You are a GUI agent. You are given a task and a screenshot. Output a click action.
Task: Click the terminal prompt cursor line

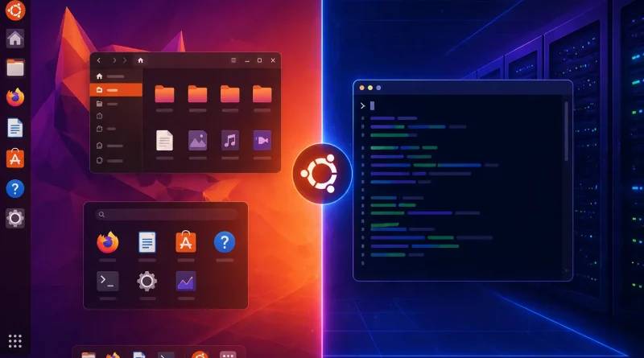click(368, 106)
